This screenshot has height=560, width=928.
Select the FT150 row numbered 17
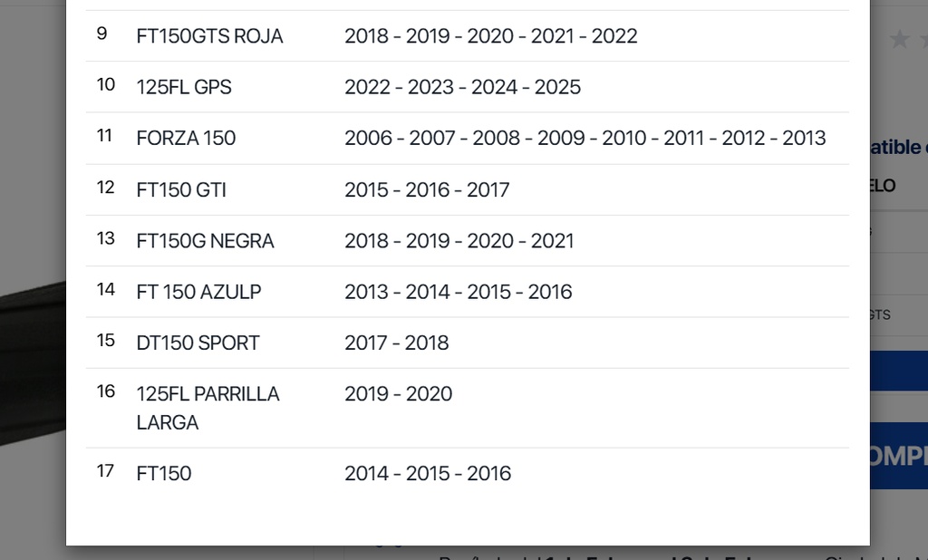click(468, 474)
